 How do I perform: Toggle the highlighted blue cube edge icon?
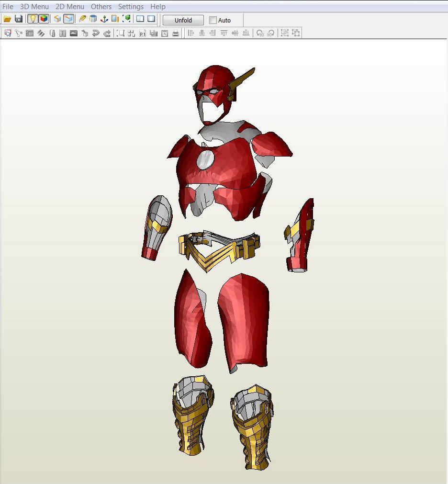pyautogui.click(x=68, y=19)
